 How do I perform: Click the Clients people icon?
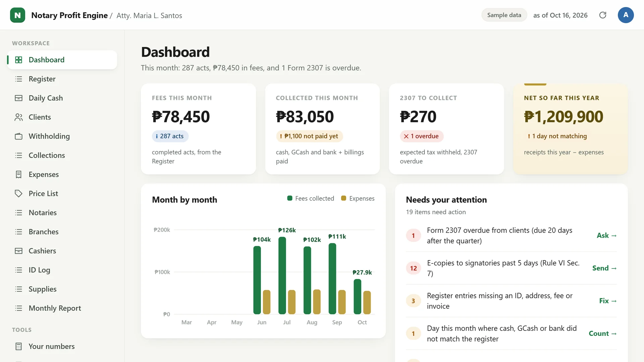coord(19,117)
